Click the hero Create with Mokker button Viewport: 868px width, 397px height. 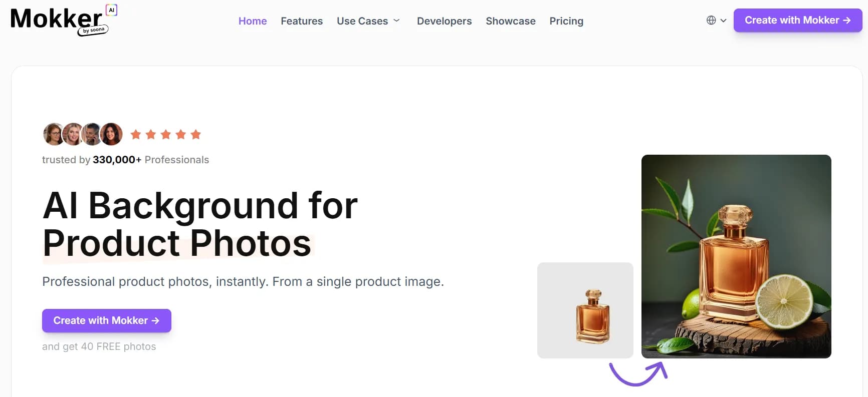(107, 320)
